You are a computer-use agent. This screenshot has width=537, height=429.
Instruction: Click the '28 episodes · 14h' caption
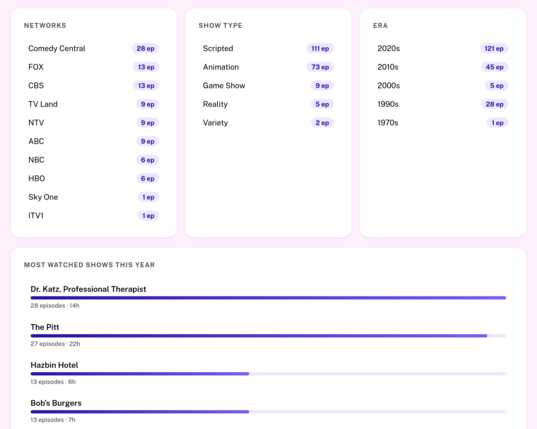tap(55, 306)
